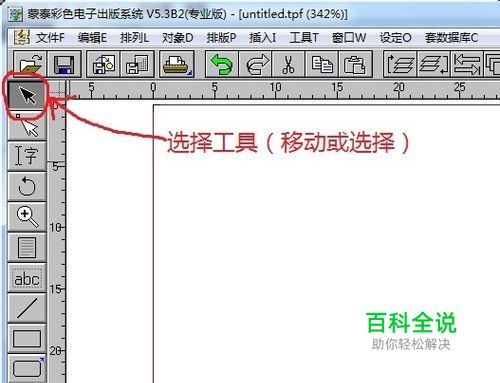
Task: Select the rounded rectangle tool
Action: pyautogui.click(x=27, y=368)
